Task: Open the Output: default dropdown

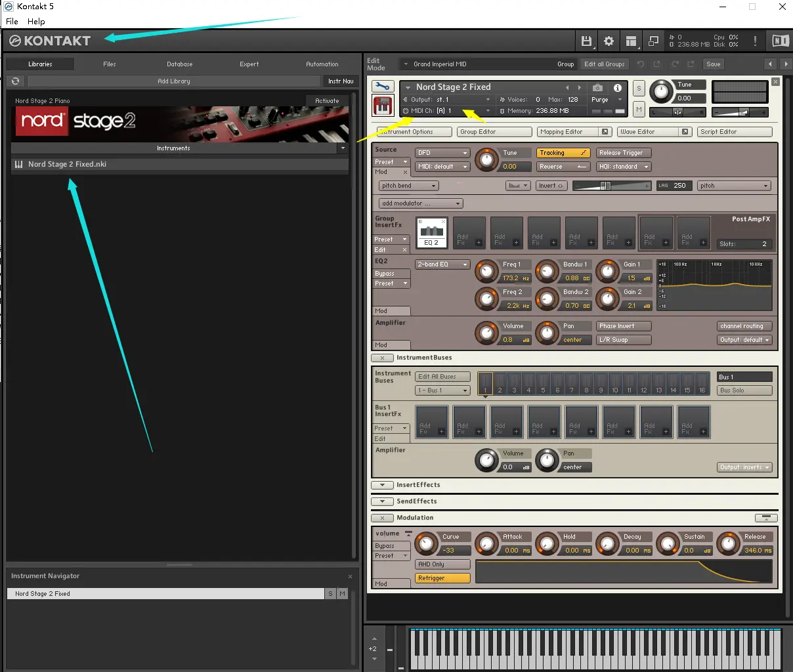Action: coord(744,340)
